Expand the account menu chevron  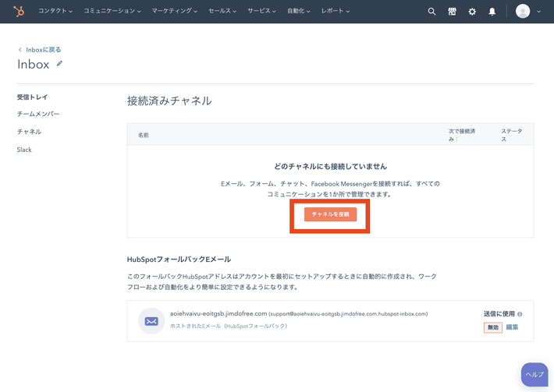tap(538, 11)
